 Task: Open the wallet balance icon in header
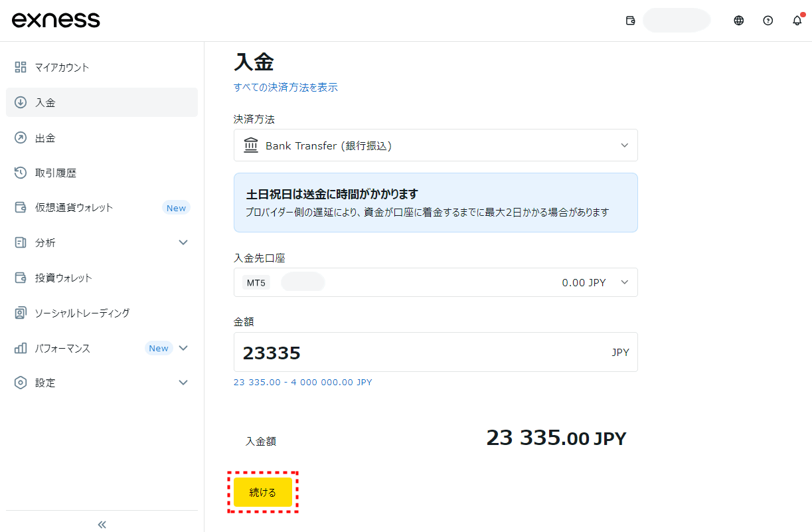[630, 21]
